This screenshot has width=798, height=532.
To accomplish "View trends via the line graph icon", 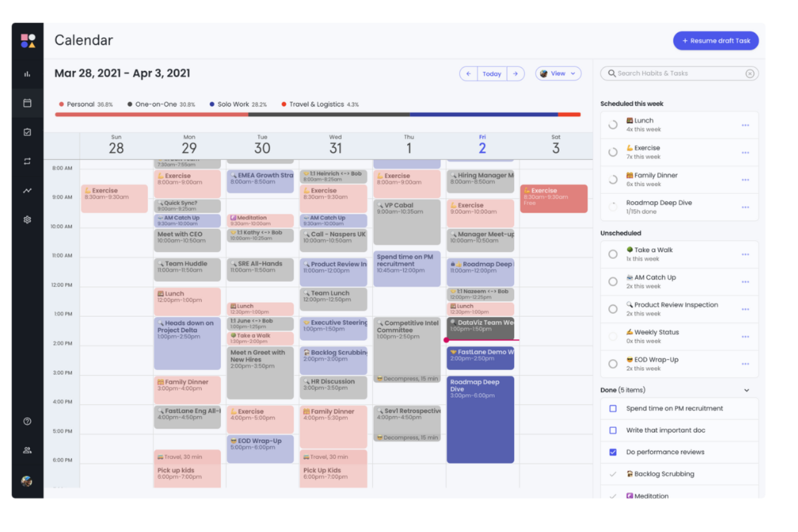I will (x=27, y=190).
